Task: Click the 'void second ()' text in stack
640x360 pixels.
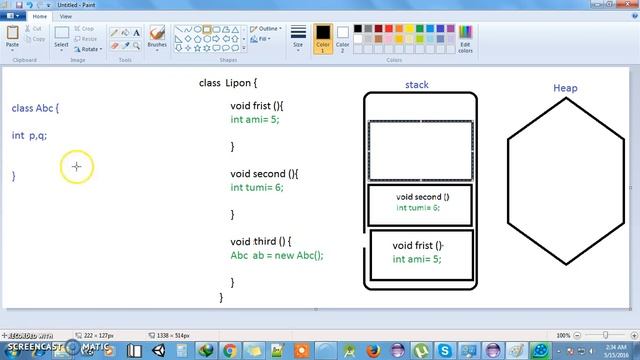Action: click(x=422, y=197)
